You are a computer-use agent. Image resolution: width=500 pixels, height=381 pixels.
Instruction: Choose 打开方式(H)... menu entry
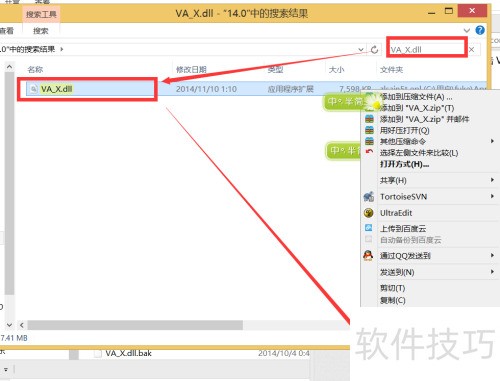(404, 164)
